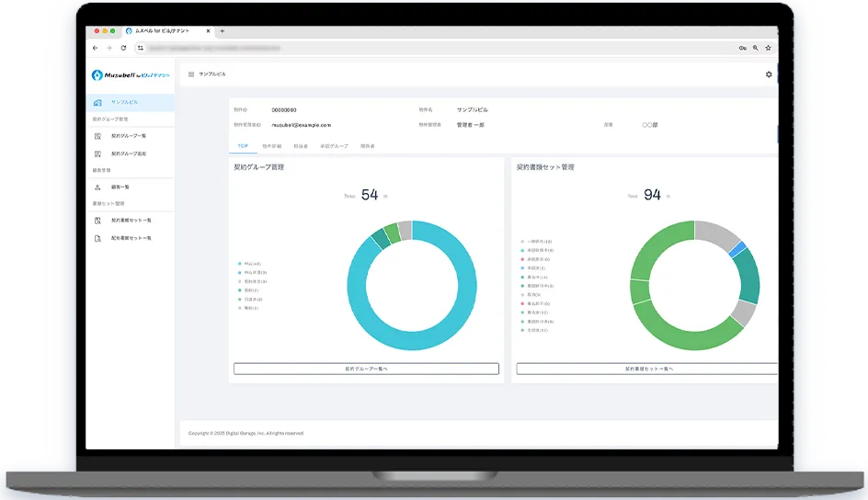Open the 担当者 tab
Image resolution: width=868 pixels, height=500 pixels.
coord(301,146)
